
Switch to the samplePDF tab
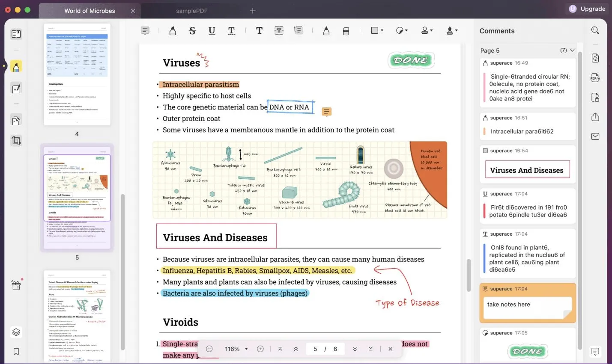[x=191, y=11]
